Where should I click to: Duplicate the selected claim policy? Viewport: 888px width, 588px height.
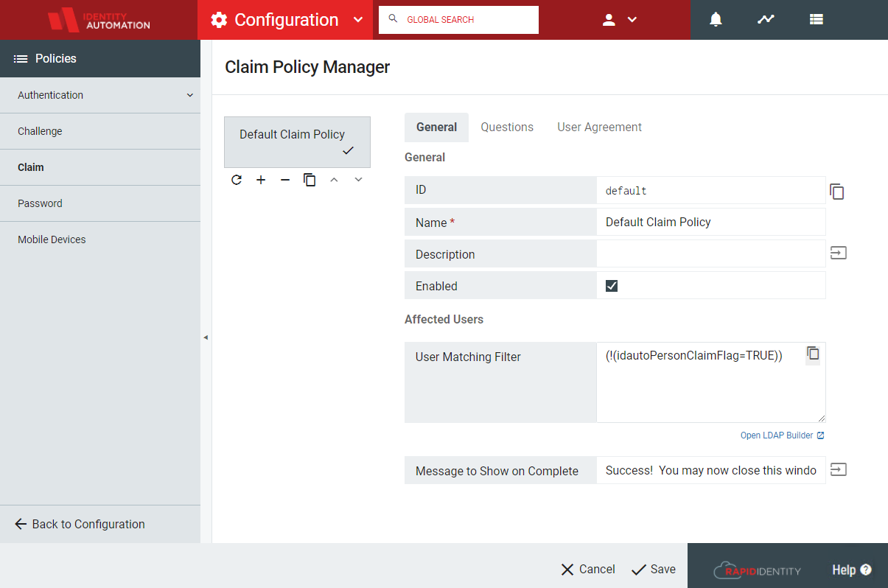pos(310,180)
